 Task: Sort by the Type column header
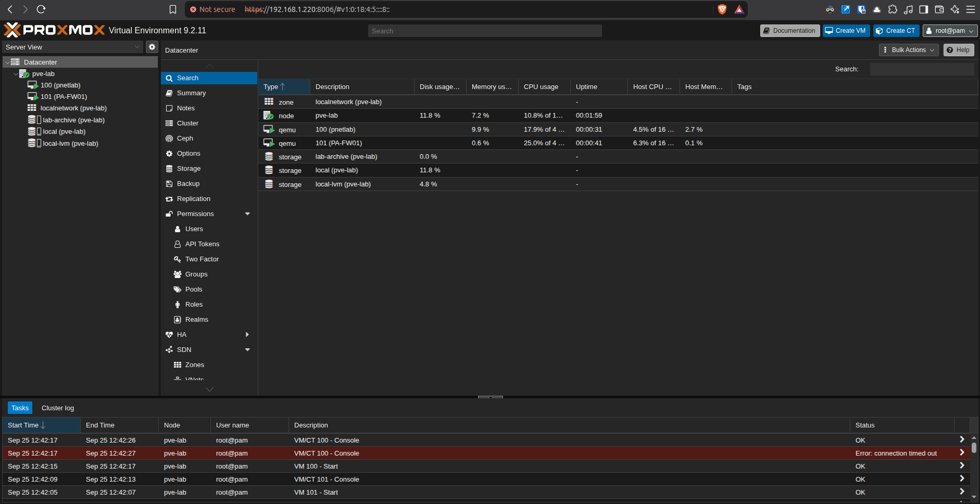coord(284,87)
